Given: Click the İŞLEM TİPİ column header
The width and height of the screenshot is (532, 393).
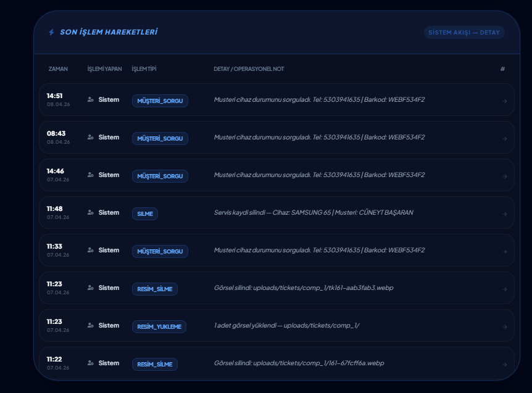Looking at the screenshot, I should point(144,69).
